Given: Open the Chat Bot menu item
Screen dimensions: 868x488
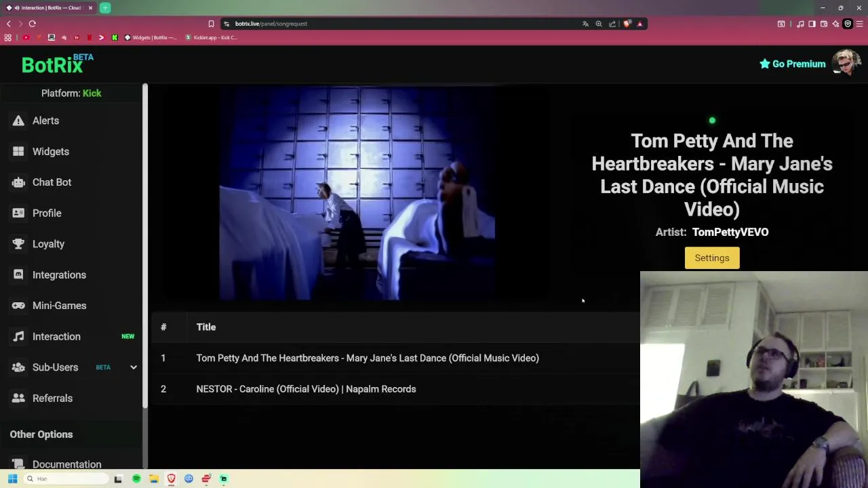Looking at the screenshot, I should 52,182.
